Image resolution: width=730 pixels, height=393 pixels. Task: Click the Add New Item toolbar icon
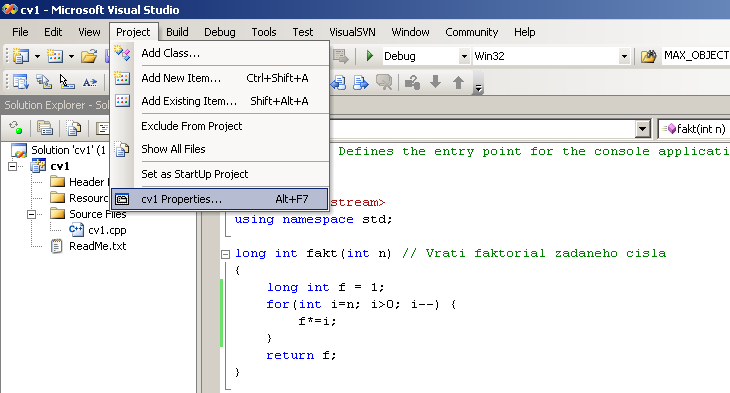coord(55,56)
